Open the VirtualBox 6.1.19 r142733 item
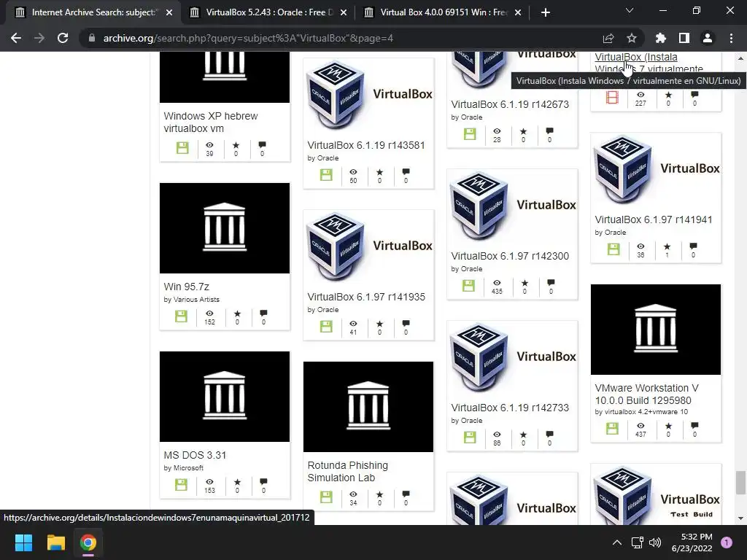Viewport: 747px width, 560px height. 510,408
